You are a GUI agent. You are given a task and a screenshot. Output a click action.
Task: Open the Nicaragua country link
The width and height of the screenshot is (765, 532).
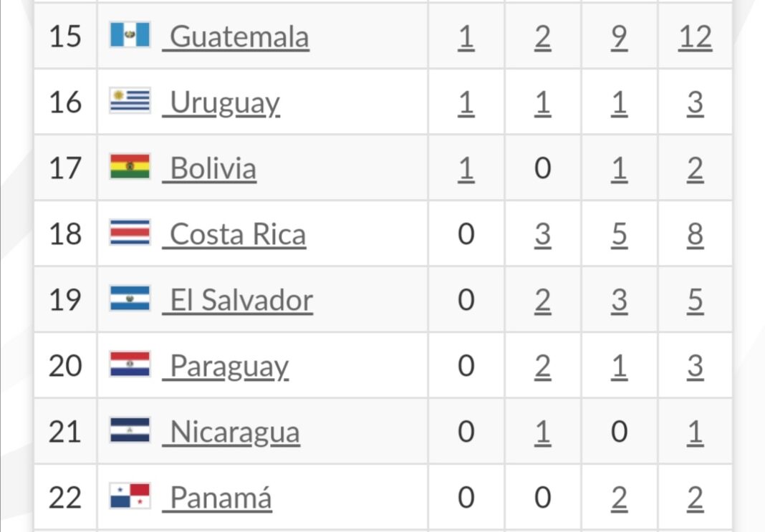(234, 432)
